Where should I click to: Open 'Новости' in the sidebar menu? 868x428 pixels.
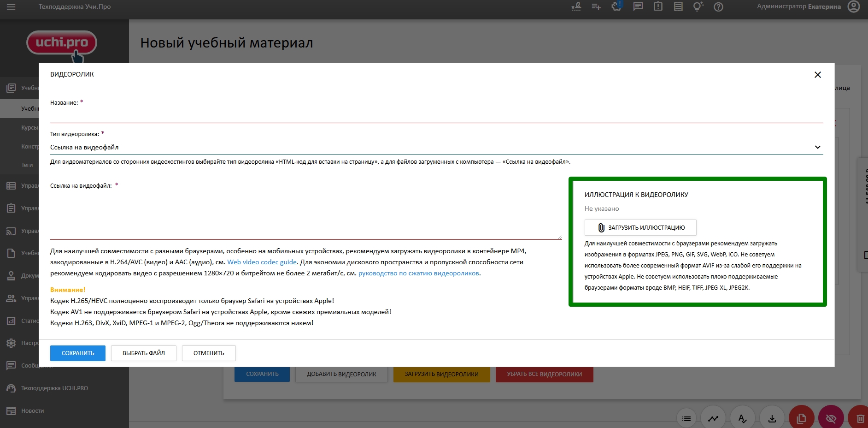[32, 411]
